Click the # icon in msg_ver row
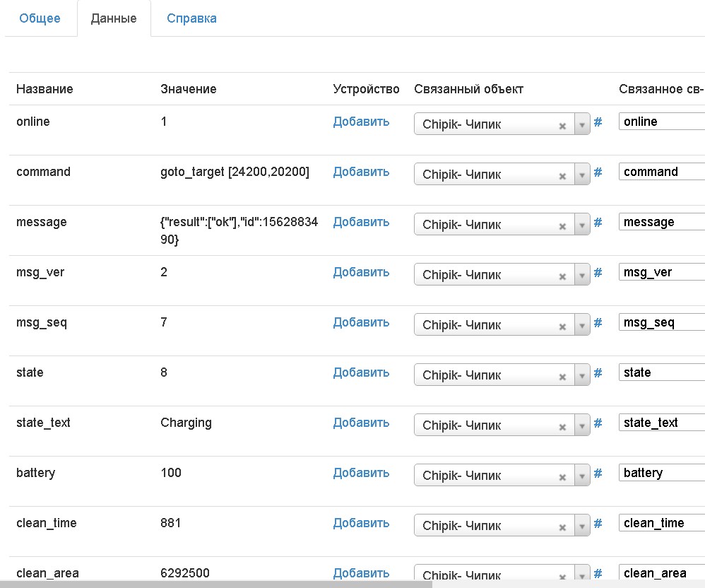This screenshot has height=588, width=705. 598,273
